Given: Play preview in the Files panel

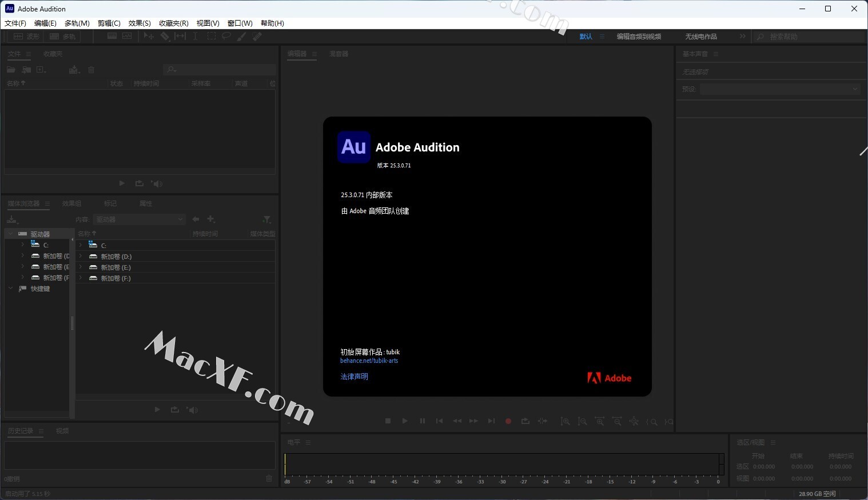Looking at the screenshot, I should pyautogui.click(x=122, y=183).
